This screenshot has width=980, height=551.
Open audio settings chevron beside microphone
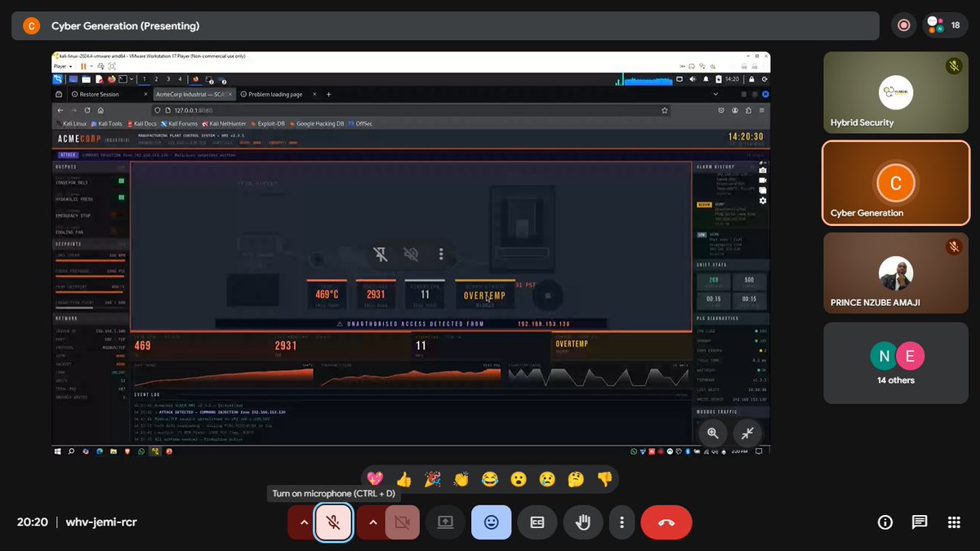point(303,522)
